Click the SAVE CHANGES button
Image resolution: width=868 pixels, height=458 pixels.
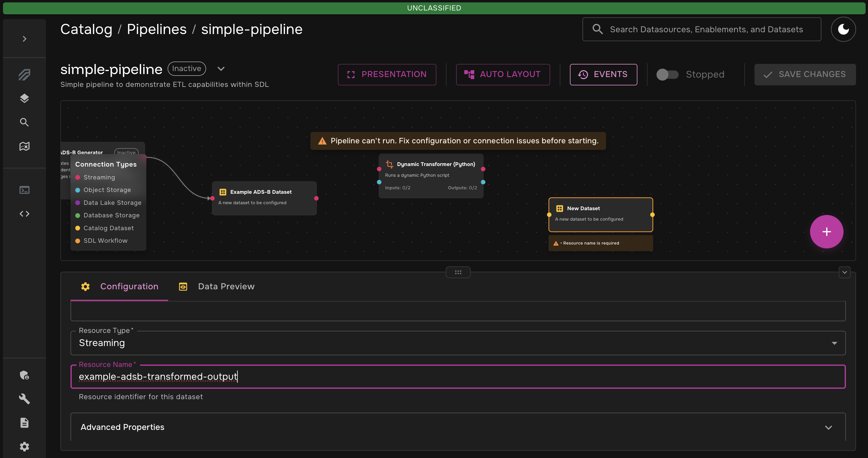(x=805, y=74)
